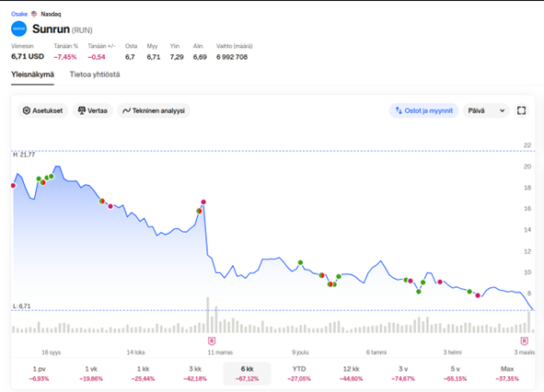The width and height of the screenshot is (544, 392).
Task: Click the L: 6,71 low label
Action: [22, 306]
